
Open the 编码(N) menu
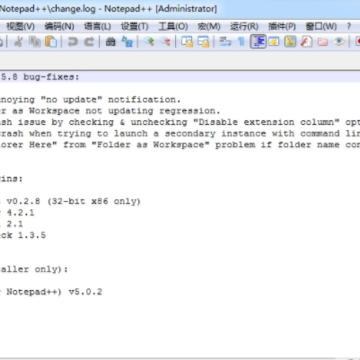coord(59,26)
